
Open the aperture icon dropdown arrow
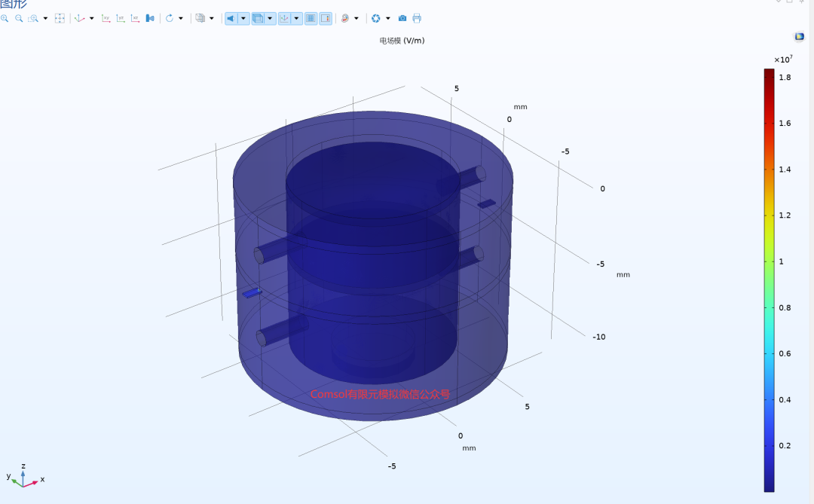coord(388,19)
